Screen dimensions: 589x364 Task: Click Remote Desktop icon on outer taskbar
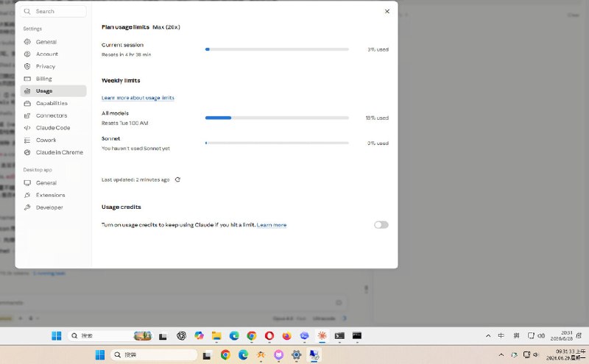pos(314,354)
